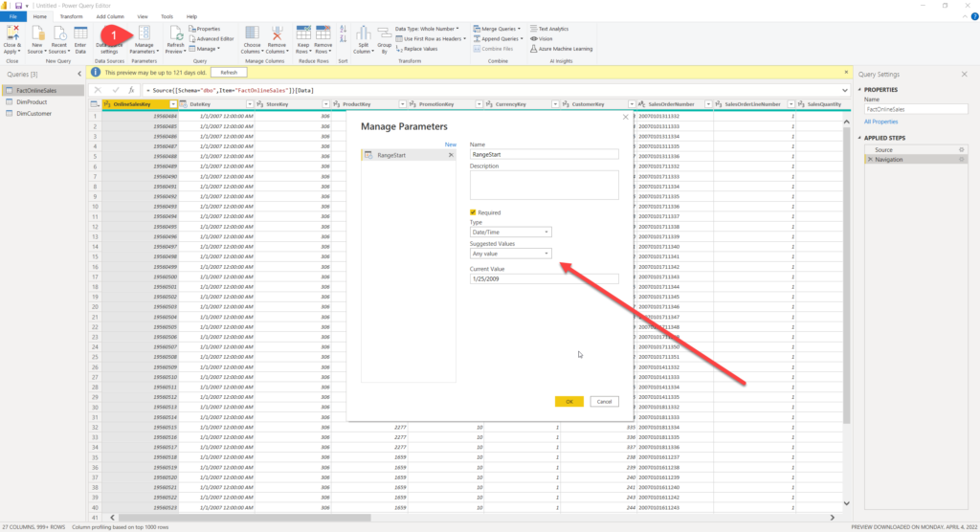Switch to the Add Column tab
This screenshot has width=980, height=532.
[110, 17]
